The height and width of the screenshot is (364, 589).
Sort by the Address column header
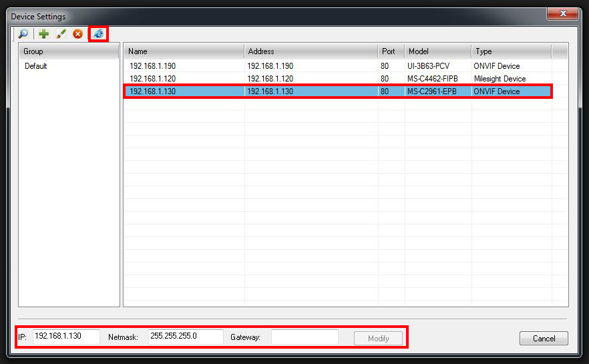311,51
